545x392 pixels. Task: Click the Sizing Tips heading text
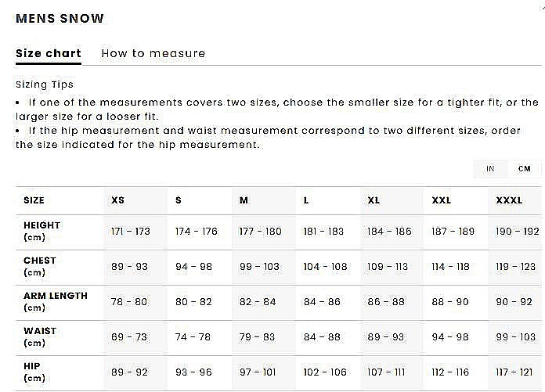(45, 85)
